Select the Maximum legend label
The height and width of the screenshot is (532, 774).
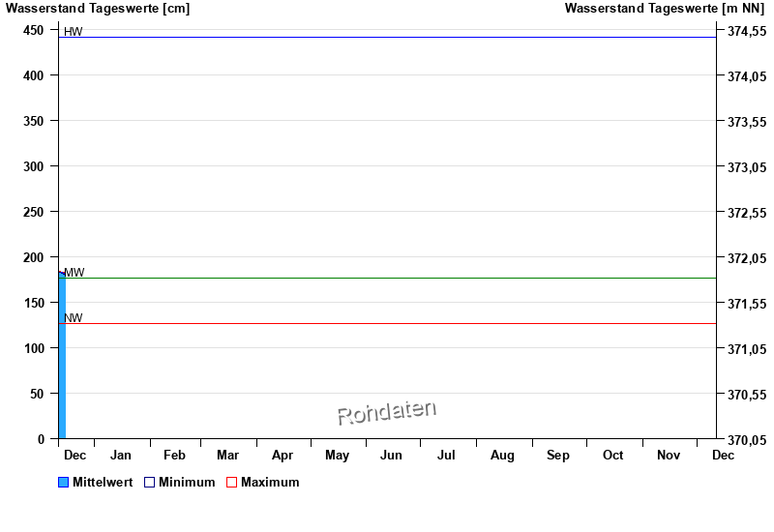[270, 483]
